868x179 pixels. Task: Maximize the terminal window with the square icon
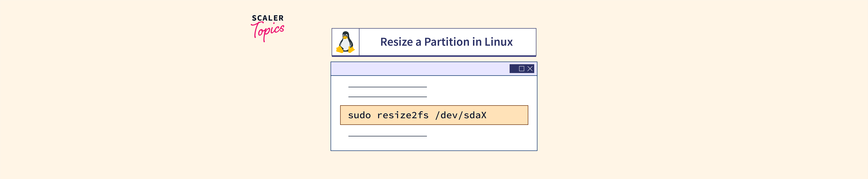tap(522, 69)
